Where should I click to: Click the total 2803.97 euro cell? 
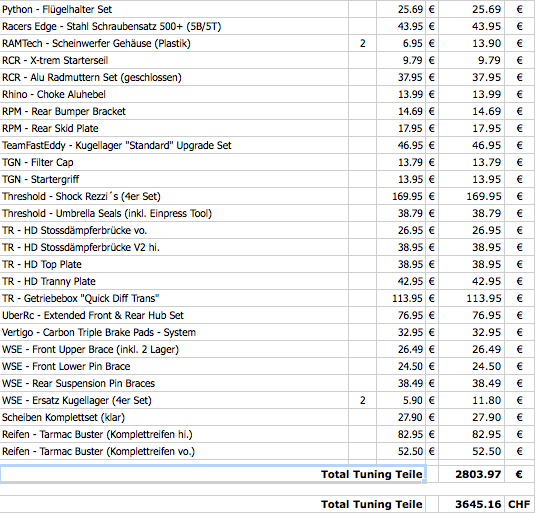coord(472,474)
